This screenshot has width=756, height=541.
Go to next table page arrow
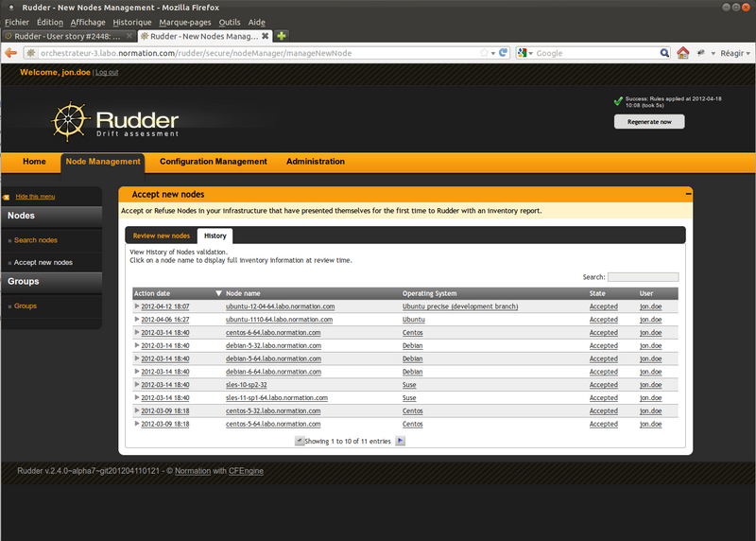(400, 441)
